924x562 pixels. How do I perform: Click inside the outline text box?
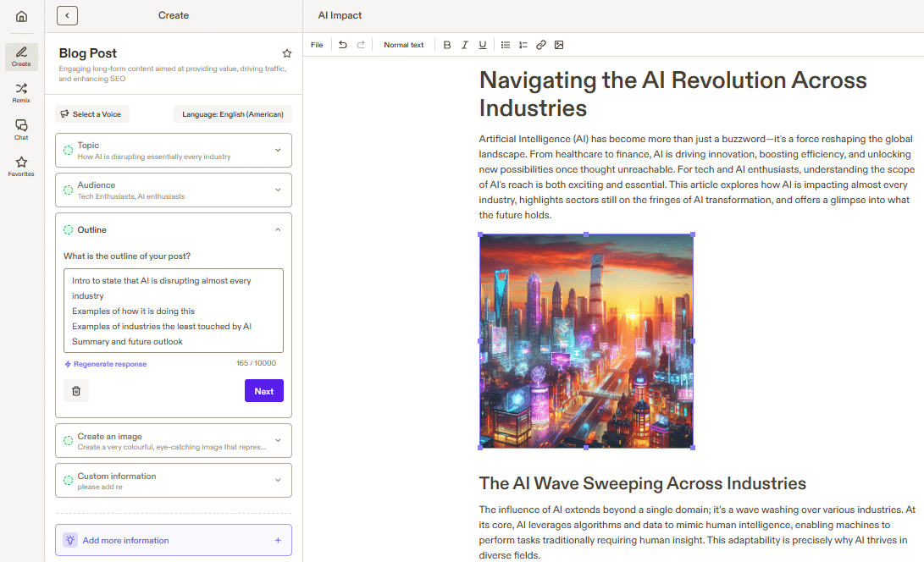click(174, 311)
